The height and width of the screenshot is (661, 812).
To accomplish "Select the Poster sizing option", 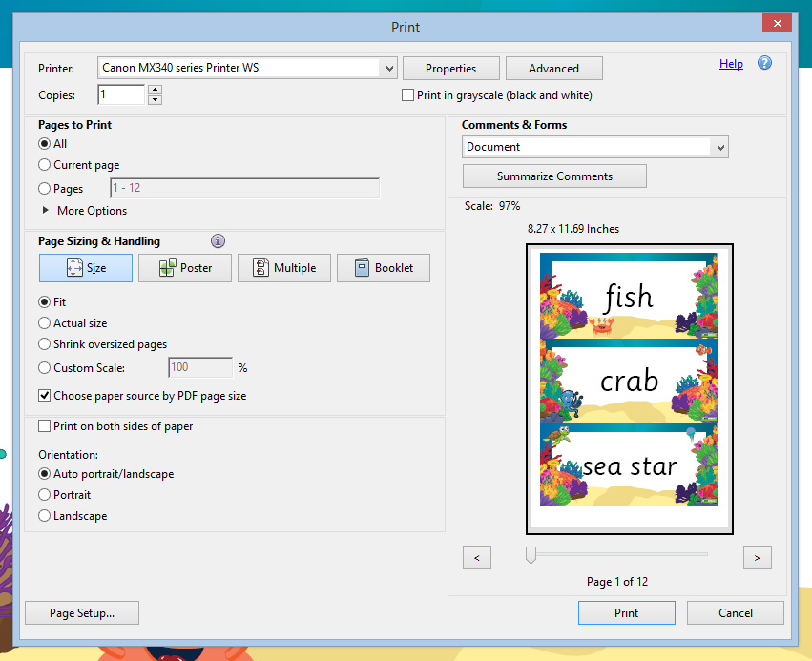I will pyautogui.click(x=185, y=268).
